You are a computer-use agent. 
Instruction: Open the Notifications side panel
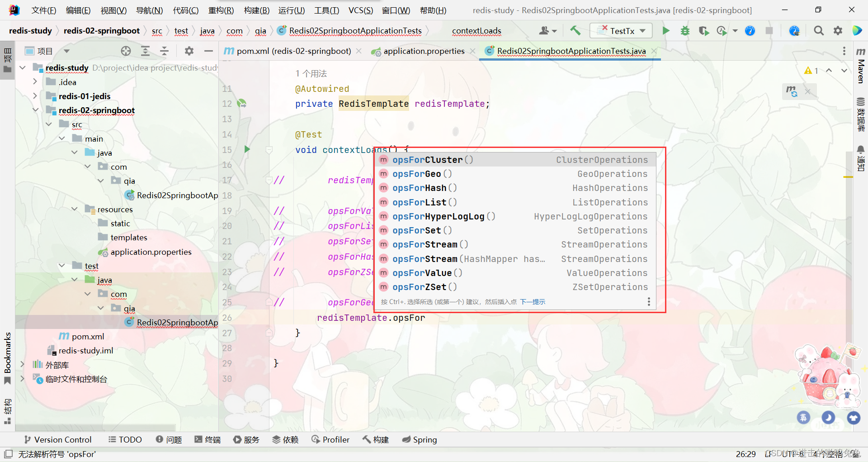click(x=860, y=158)
